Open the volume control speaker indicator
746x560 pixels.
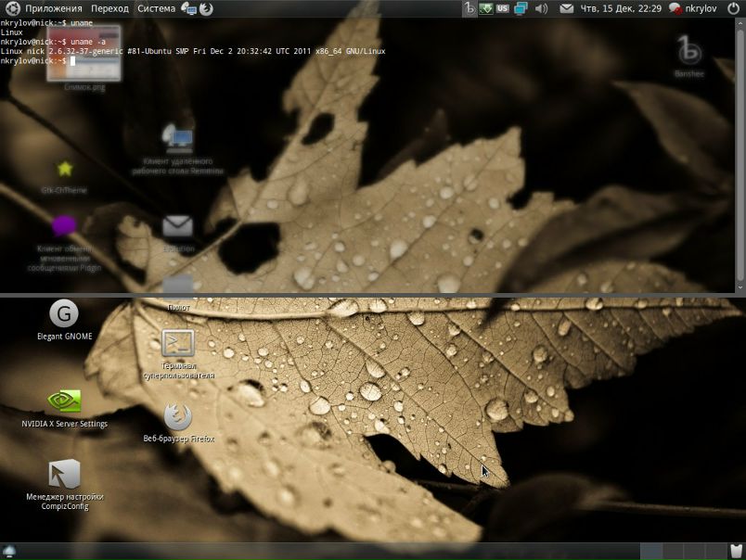click(542, 8)
